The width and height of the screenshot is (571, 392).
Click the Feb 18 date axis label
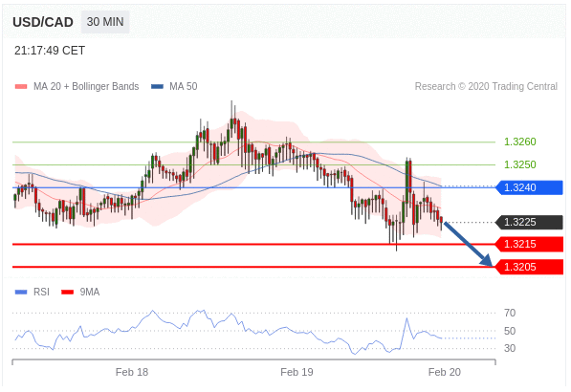(x=132, y=372)
